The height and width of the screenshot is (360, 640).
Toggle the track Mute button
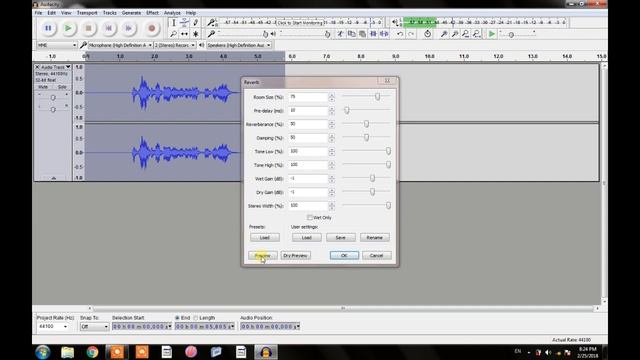pyautogui.click(x=43, y=87)
